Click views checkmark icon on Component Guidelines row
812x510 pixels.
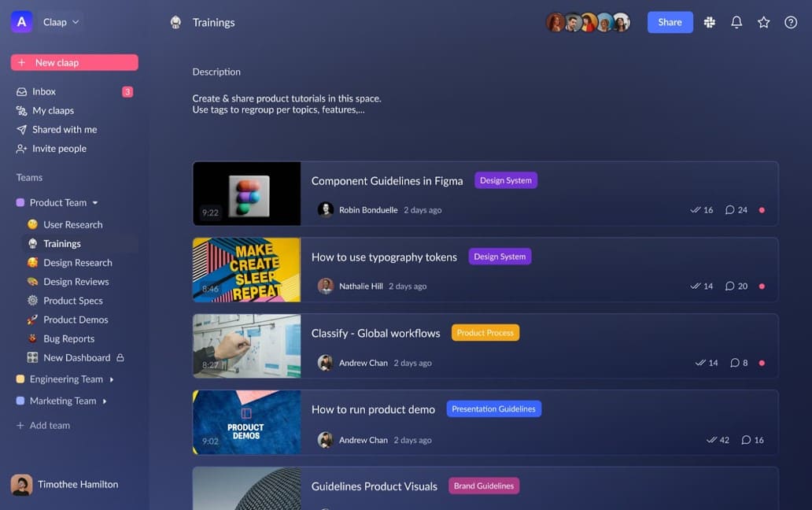click(x=696, y=209)
